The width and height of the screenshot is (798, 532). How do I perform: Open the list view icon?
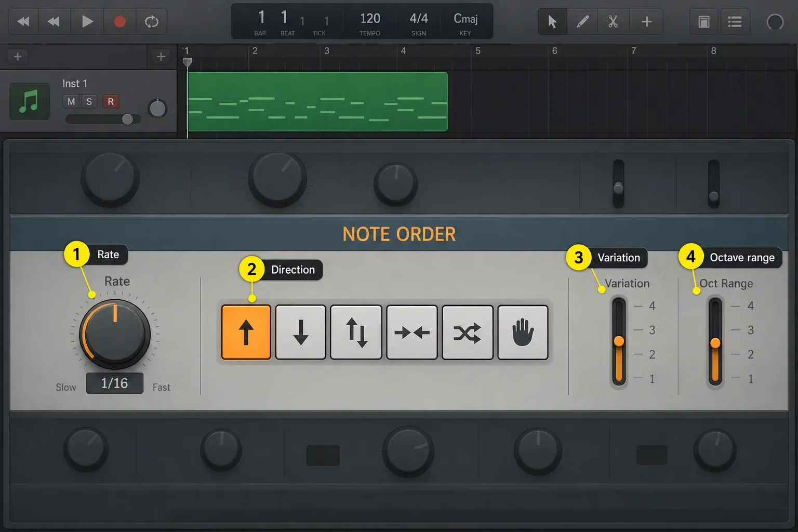pyautogui.click(x=735, y=22)
